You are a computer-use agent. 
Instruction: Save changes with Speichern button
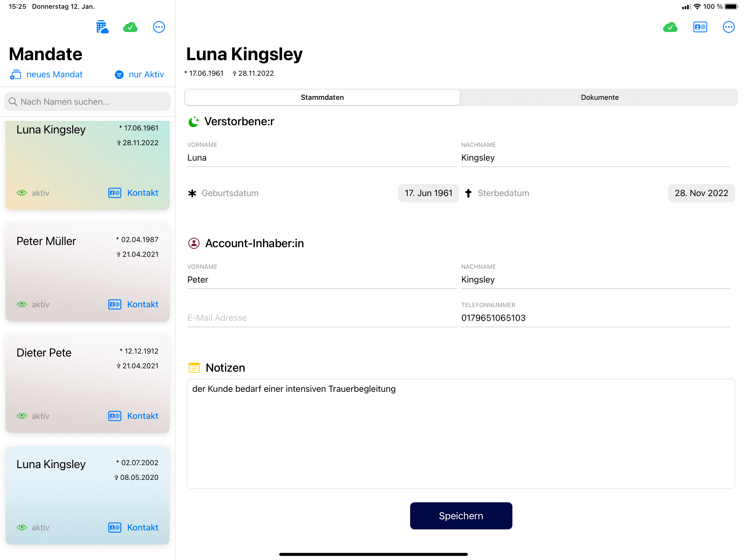tap(461, 516)
